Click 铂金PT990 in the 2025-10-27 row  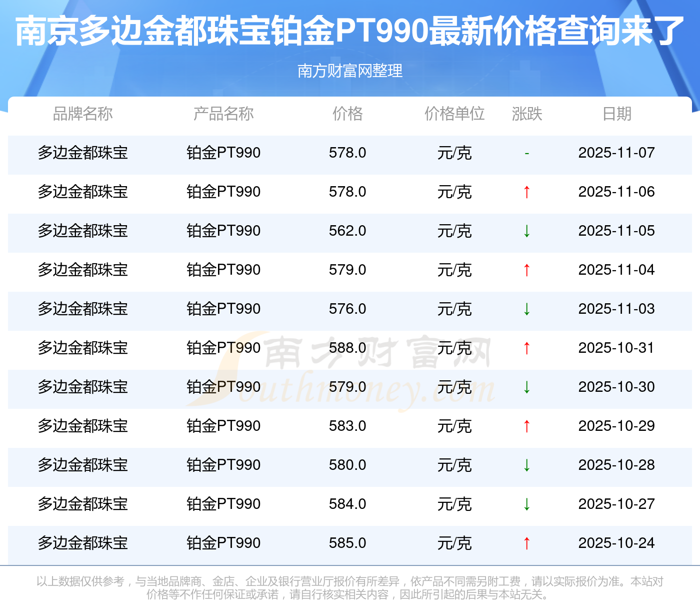pyautogui.click(x=223, y=504)
